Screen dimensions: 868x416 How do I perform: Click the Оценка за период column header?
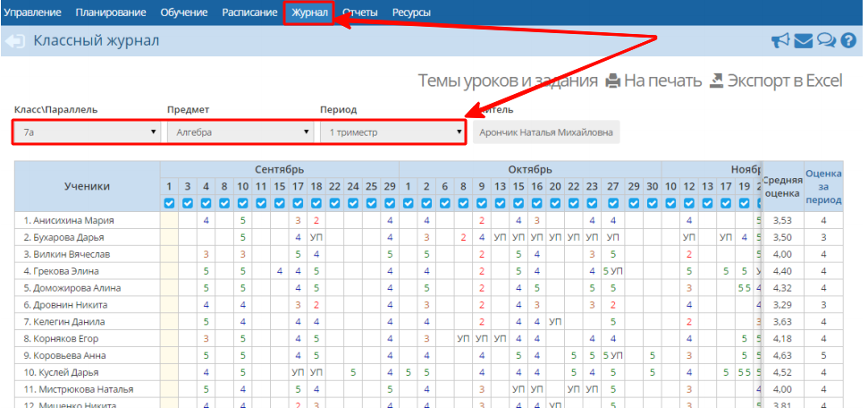point(823,185)
